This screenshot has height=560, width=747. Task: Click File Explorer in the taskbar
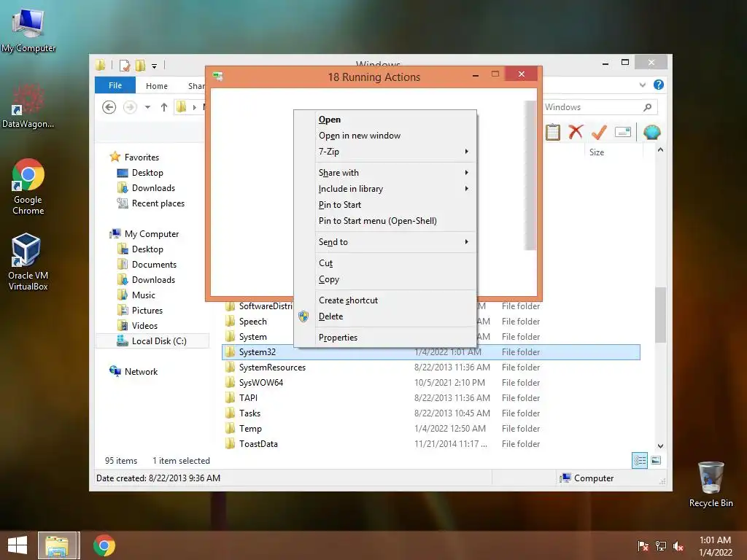pos(57,545)
